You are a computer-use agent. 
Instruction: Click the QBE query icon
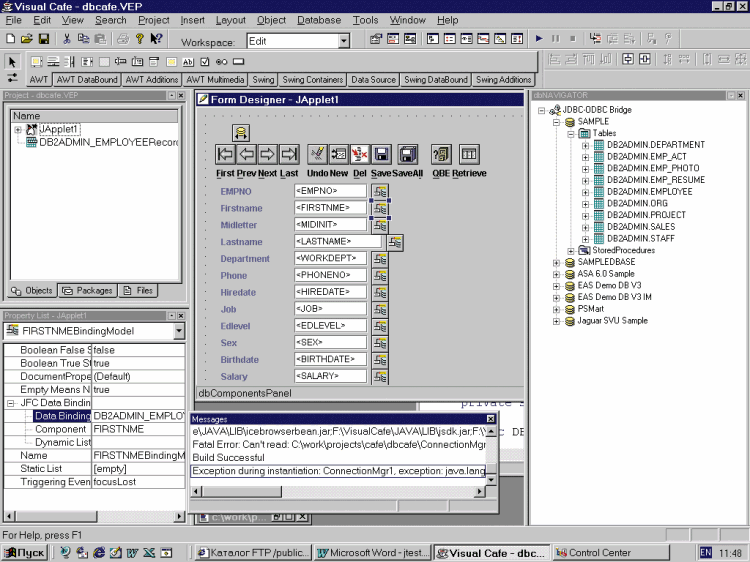coord(440,154)
